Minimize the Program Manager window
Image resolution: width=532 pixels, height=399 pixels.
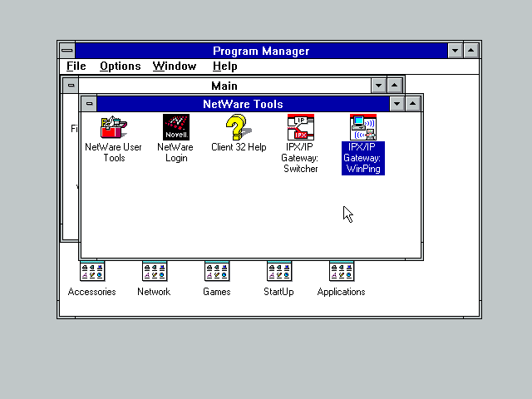click(x=456, y=51)
